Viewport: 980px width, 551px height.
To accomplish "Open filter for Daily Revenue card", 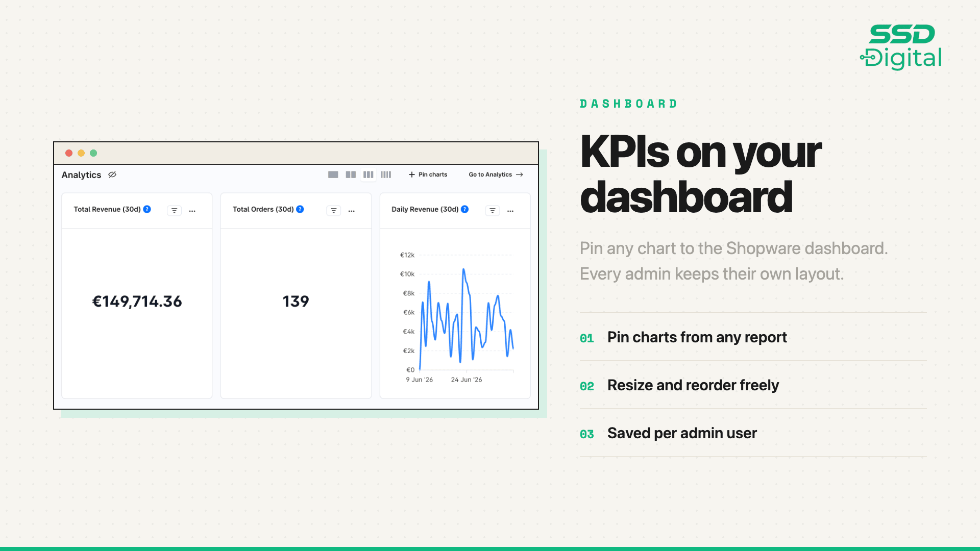I will pos(492,211).
